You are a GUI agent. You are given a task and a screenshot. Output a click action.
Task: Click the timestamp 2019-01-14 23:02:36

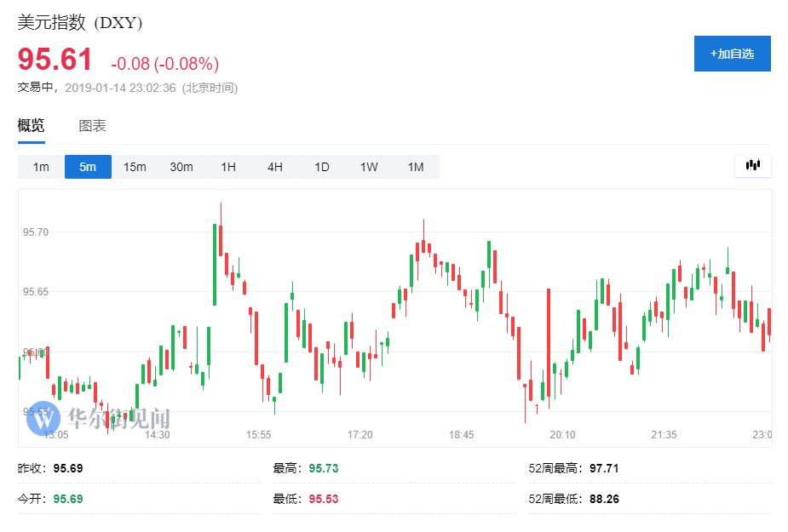pyautogui.click(x=120, y=88)
